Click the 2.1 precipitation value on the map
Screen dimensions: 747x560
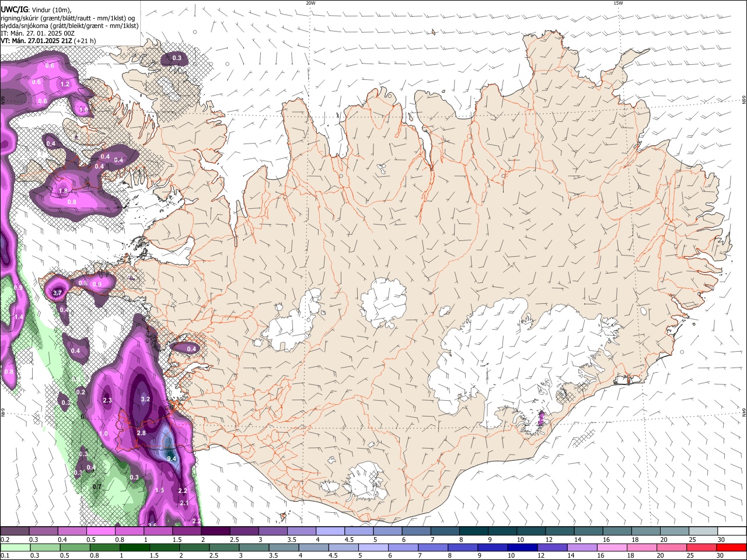tap(184, 503)
